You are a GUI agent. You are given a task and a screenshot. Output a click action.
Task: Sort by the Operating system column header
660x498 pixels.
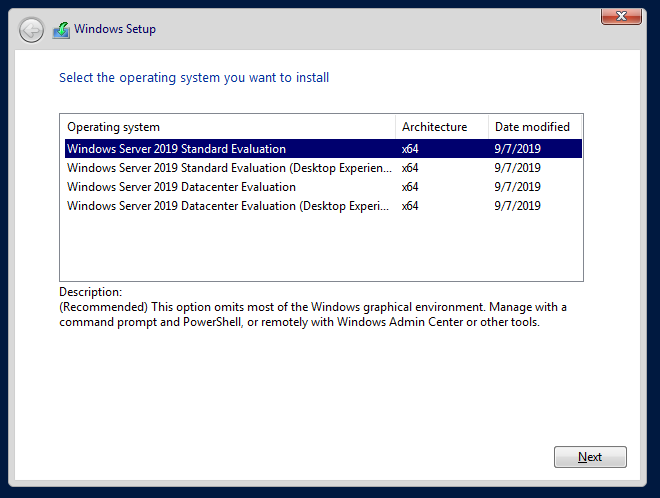pyautogui.click(x=230, y=127)
